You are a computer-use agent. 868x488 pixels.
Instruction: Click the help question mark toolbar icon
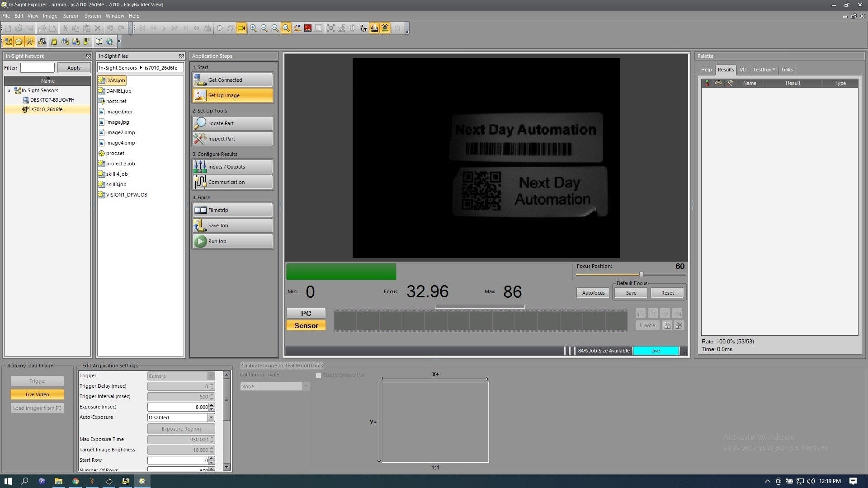(x=99, y=42)
